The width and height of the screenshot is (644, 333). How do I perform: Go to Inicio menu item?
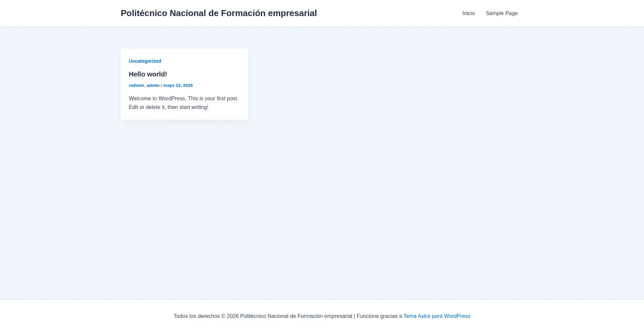(x=468, y=13)
